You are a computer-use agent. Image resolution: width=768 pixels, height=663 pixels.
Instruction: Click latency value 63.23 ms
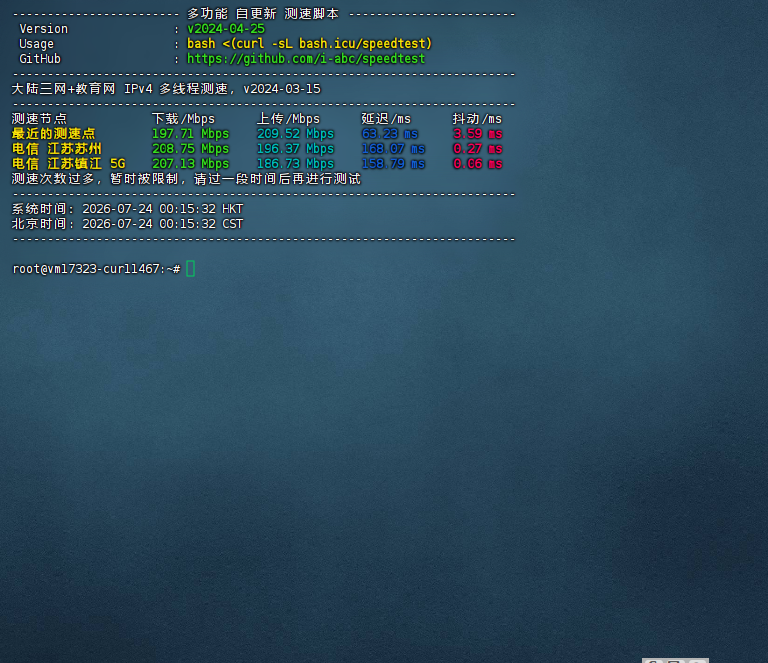[390, 134]
